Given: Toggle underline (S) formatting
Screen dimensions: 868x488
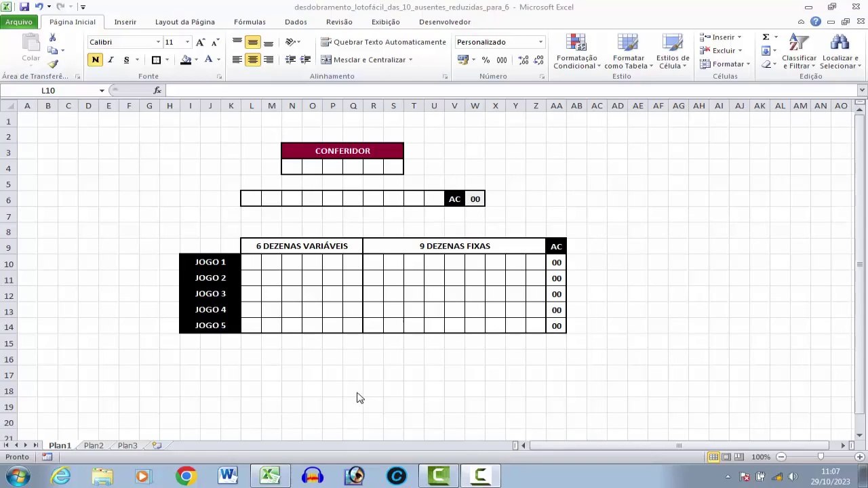Looking at the screenshot, I should 126,60.
